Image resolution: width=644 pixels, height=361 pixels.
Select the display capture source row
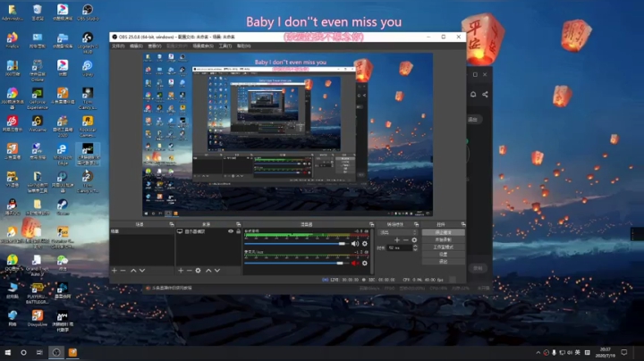coord(208,231)
